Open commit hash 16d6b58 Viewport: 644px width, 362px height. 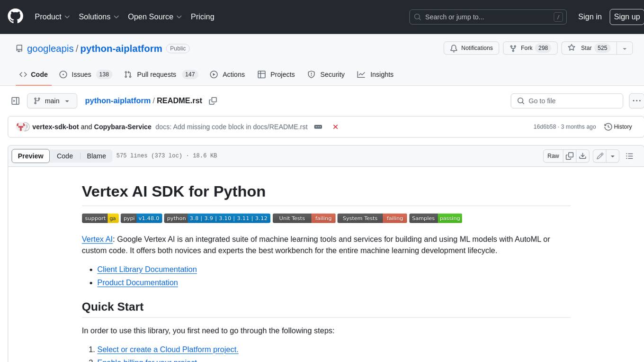545,127
